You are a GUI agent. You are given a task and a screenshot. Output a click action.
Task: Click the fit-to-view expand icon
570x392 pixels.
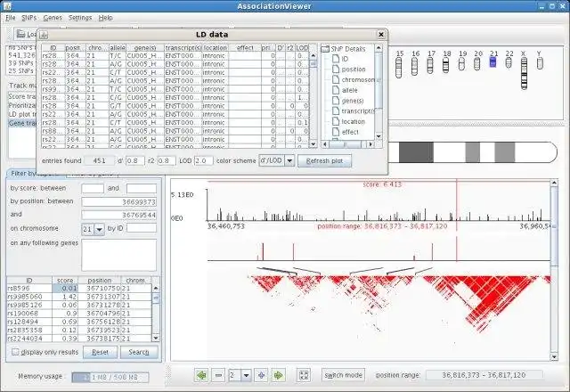tap(304, 375)
